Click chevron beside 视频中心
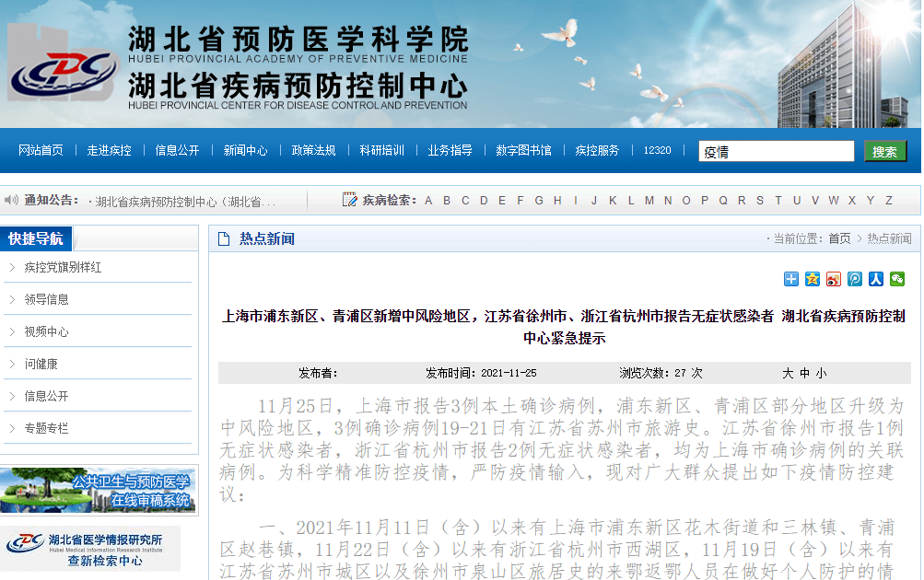 [x=12, y=331]
